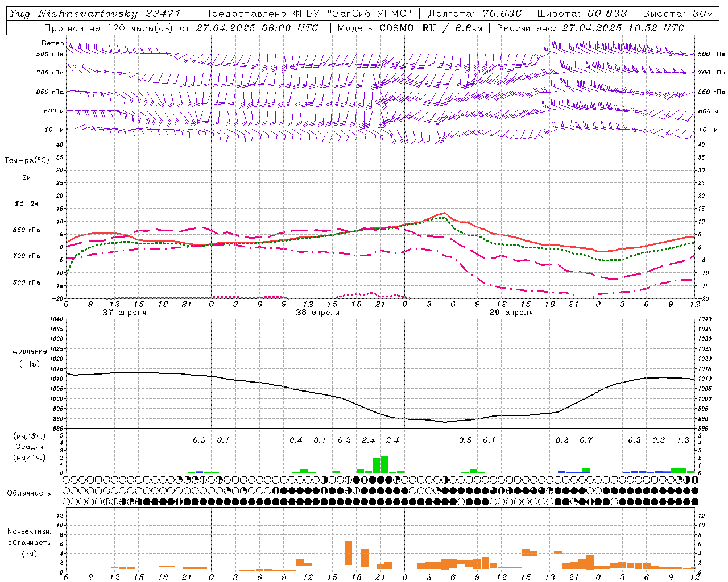
Task: Click the (мм/3ч.) precipitation unit label
Action: click(x=29, y=436)
